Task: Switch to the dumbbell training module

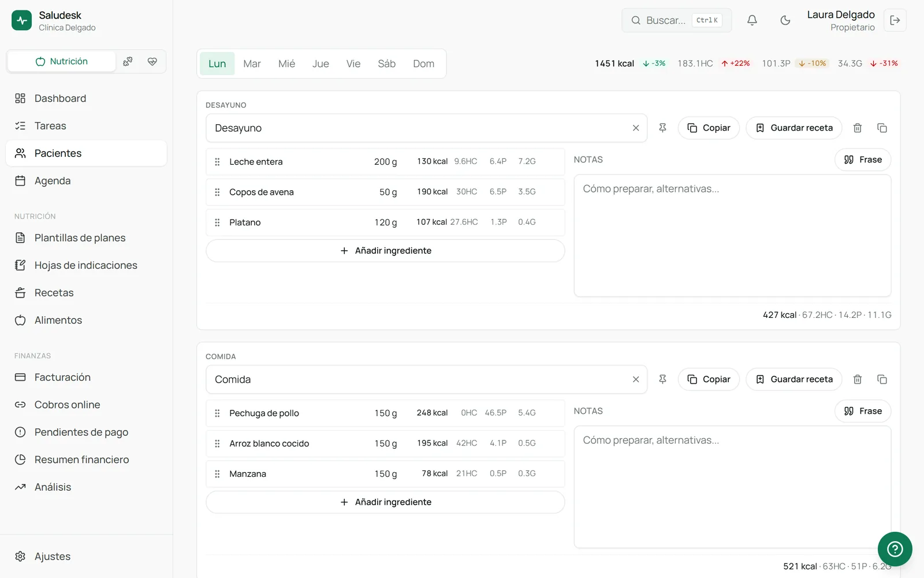Action: 128,61
